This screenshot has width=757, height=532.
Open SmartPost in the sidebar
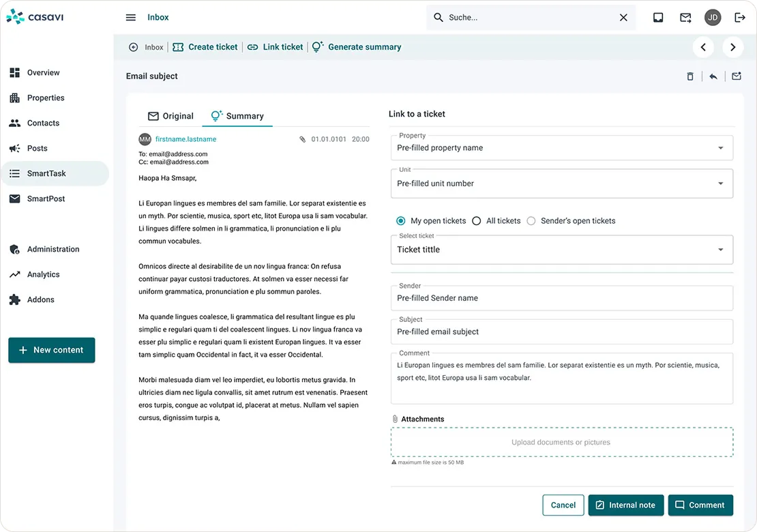55,198
